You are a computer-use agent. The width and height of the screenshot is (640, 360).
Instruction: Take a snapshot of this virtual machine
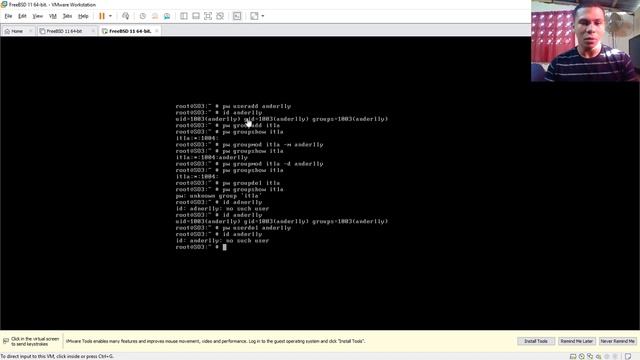click(x=142, y=16)
